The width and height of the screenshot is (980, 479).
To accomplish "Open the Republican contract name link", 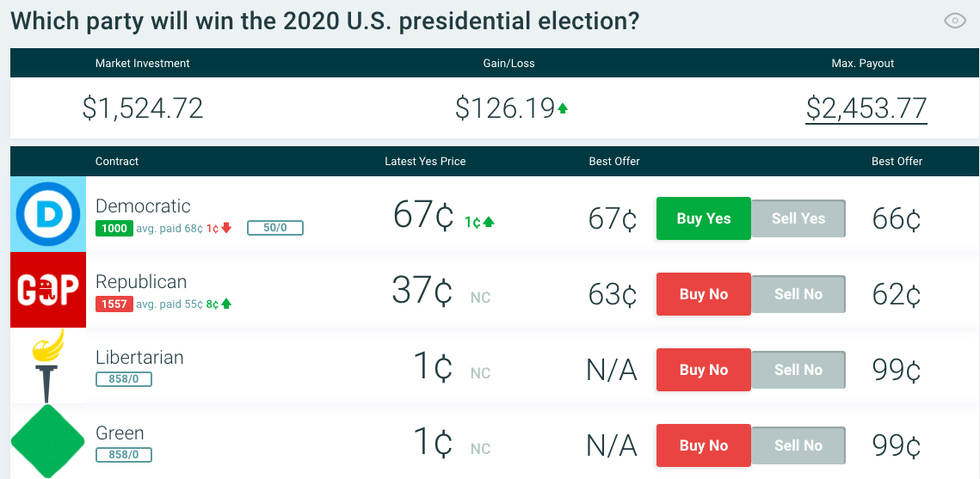I will click(x=141, y=282).
